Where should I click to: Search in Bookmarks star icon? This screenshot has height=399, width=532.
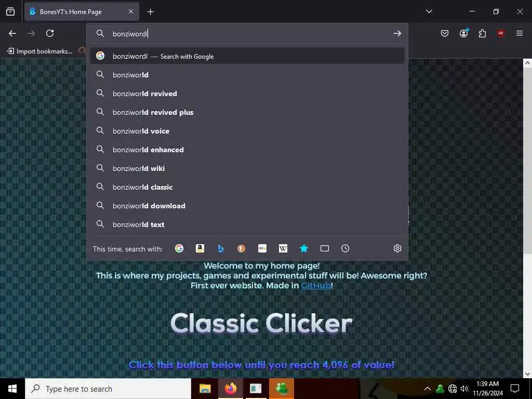click(x=303, y=248)
